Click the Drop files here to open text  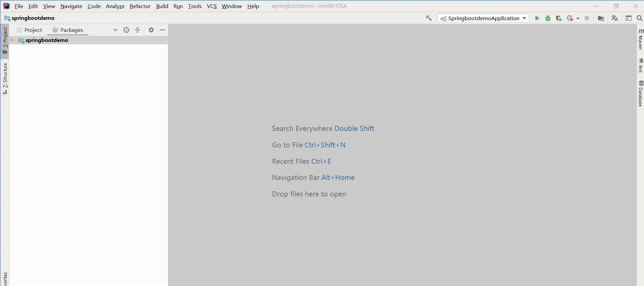(309, 194)
